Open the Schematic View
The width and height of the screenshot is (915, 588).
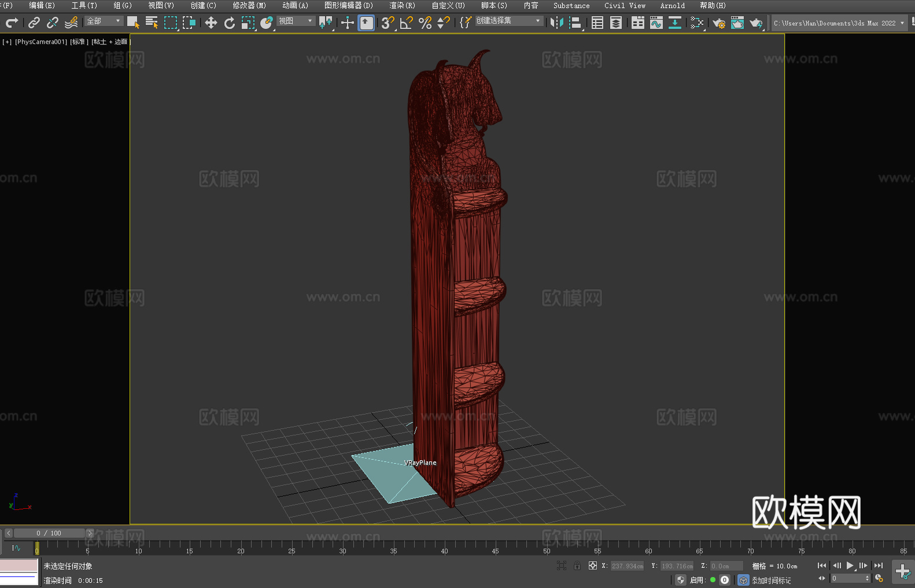[x=675, y=23]
